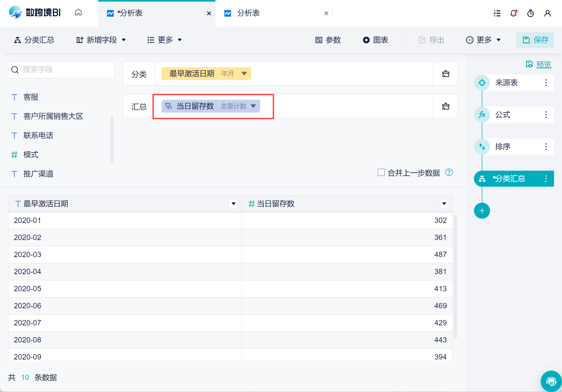The height and width of the screenshot is (392, 562).
Task: Open help for 合并上一步数据
Action: (449, 173)
